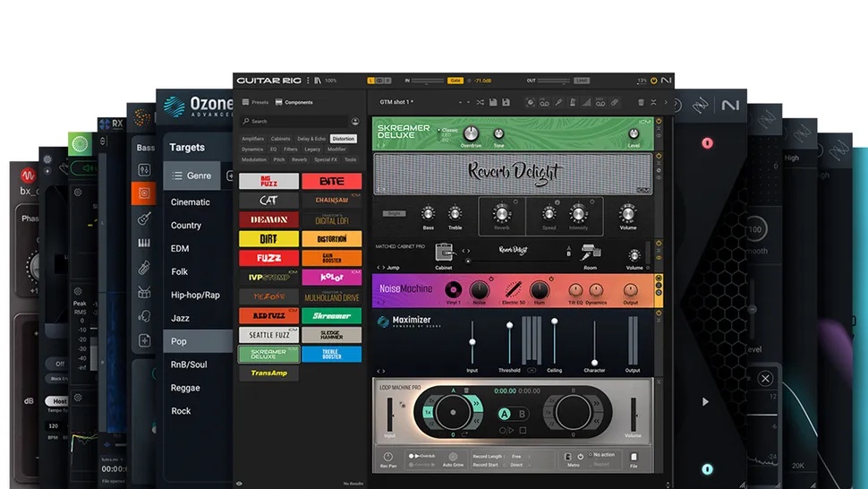The image size is (868, 489).
Task: Switch Noise Machine preset with arrows
Action: click(x=381, y=303)
